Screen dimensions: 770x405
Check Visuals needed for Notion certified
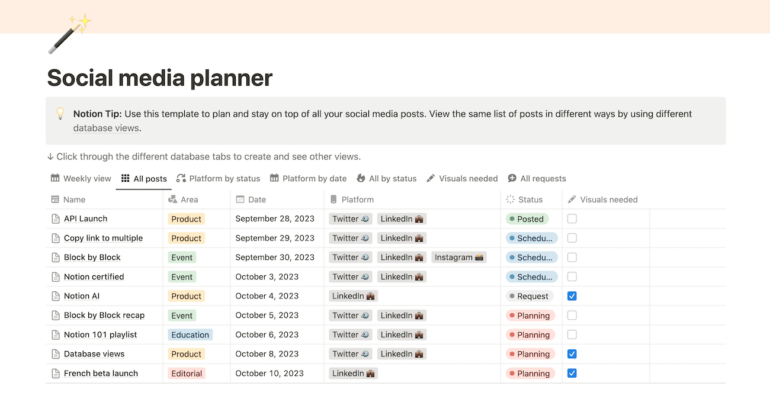(572, 277)
